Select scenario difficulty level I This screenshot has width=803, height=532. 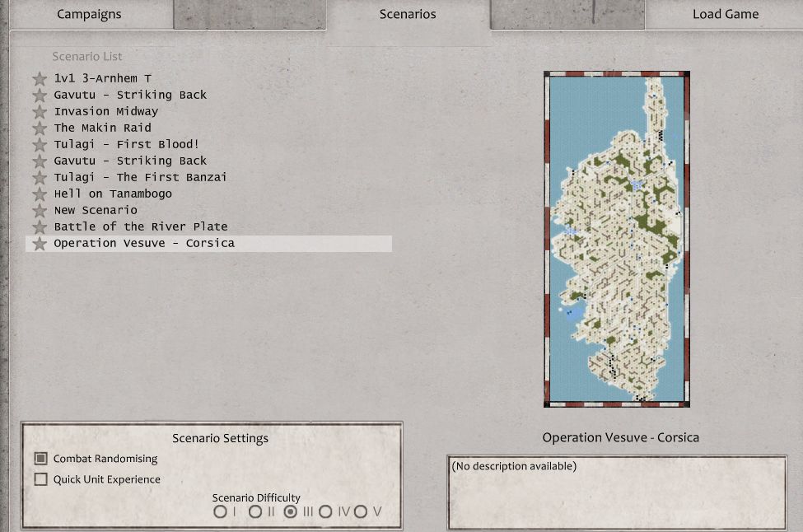[220, 511]
